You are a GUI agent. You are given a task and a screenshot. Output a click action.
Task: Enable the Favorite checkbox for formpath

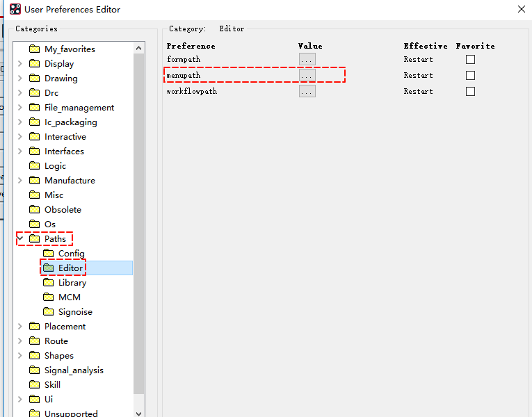click(x=470, y=60)
